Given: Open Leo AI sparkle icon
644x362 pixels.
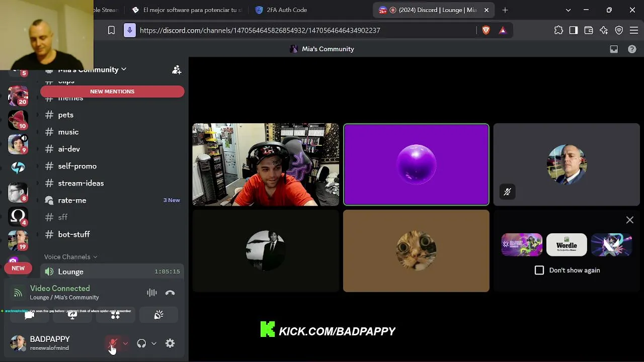Looking at the screenshot, I should tap(604, 30).
